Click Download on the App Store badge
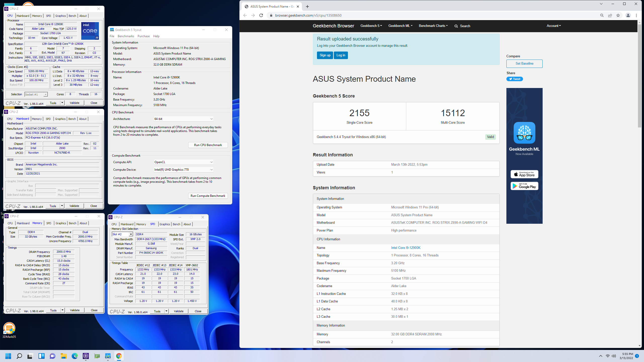 [524, 174]
